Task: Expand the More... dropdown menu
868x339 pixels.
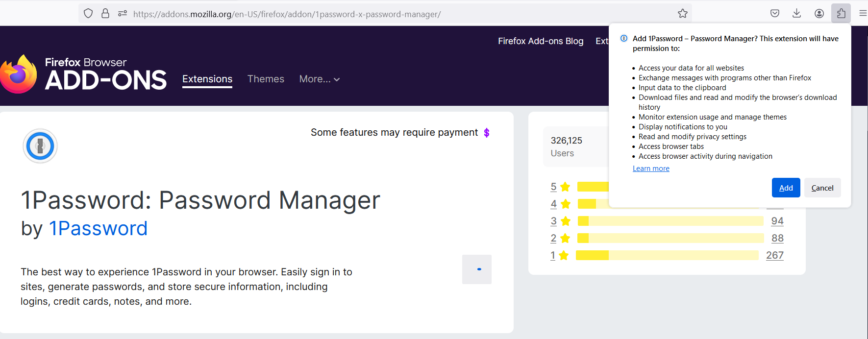Action: 320,79
